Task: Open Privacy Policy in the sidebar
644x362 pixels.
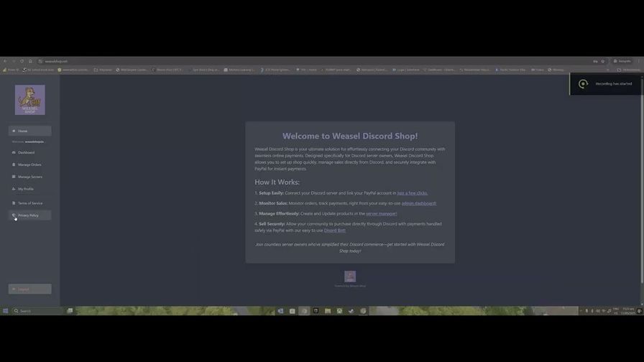Action: click(x=30, y=215)
